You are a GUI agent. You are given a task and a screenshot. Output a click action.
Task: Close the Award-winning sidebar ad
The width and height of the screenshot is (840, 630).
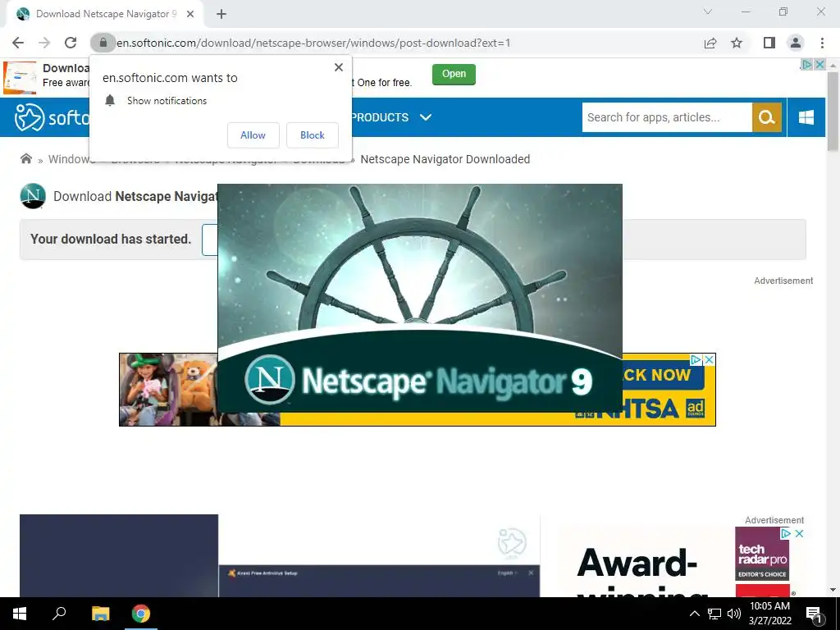point(799,533)
